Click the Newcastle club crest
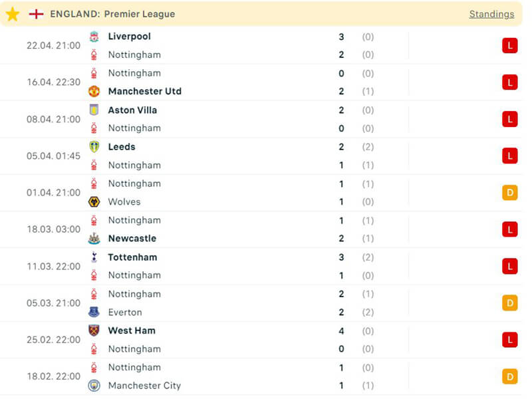Viewport: 532px width, 403px height. 94,238
